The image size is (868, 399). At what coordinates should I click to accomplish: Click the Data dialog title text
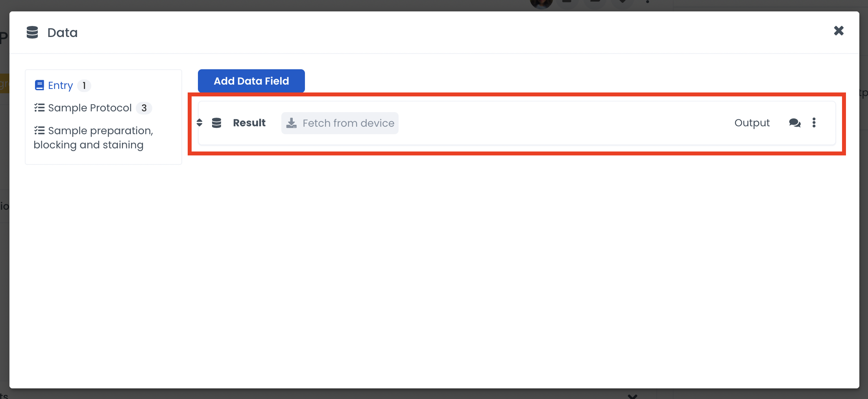pyautogui.click(x=63, y=32)
